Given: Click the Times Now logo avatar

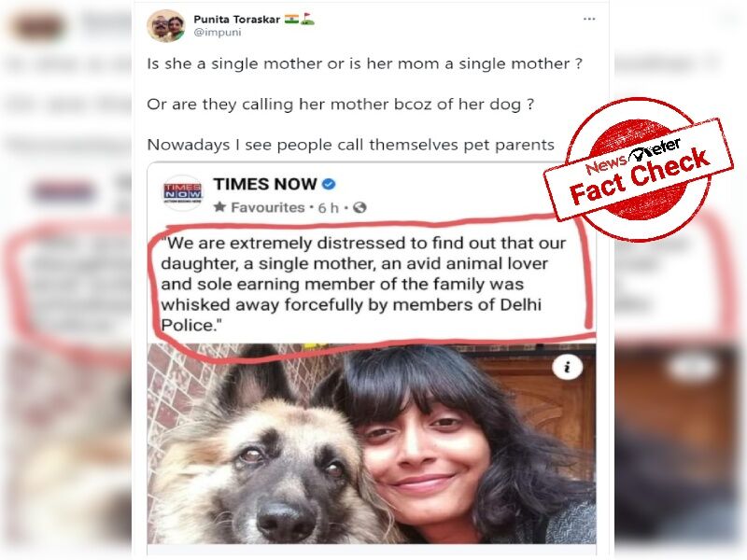Looking at the screenshot, I should (x=182, y=193).
